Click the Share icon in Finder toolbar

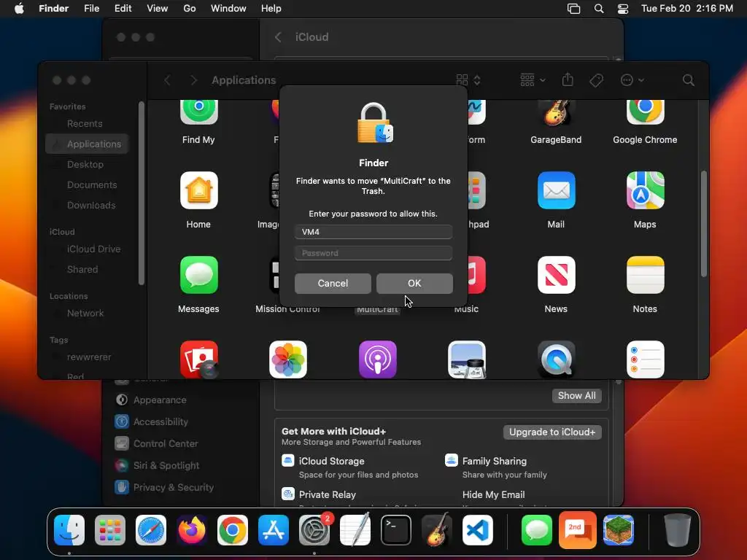point(568,79)
